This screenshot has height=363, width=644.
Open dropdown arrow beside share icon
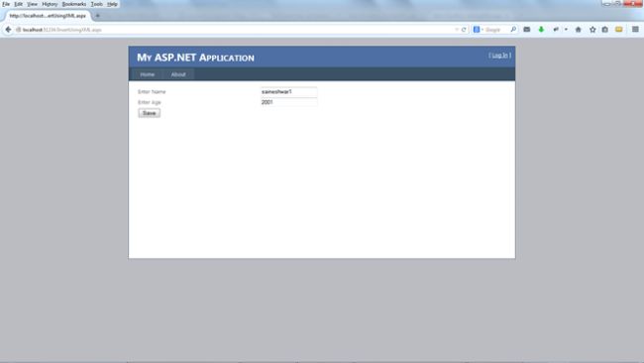(x=566, y=30)
